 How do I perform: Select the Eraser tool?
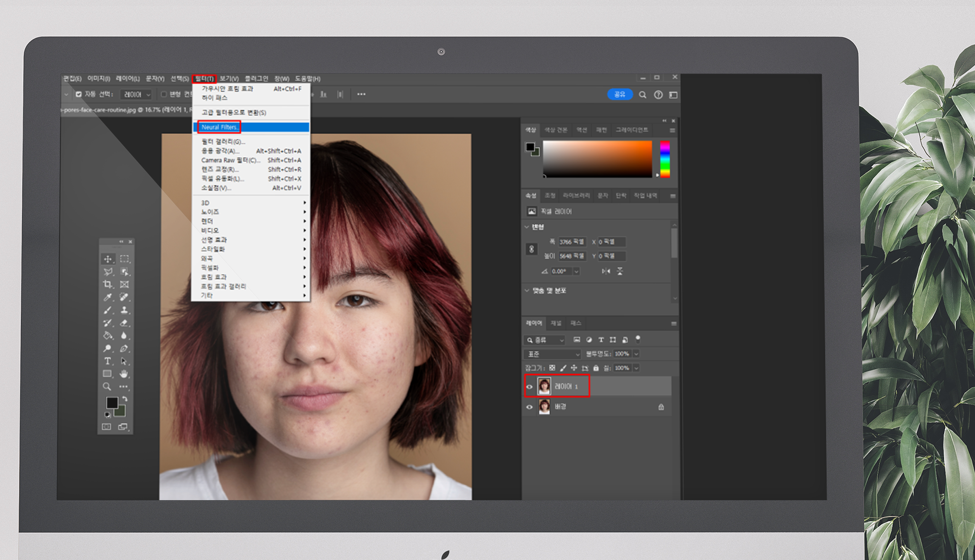124,323
